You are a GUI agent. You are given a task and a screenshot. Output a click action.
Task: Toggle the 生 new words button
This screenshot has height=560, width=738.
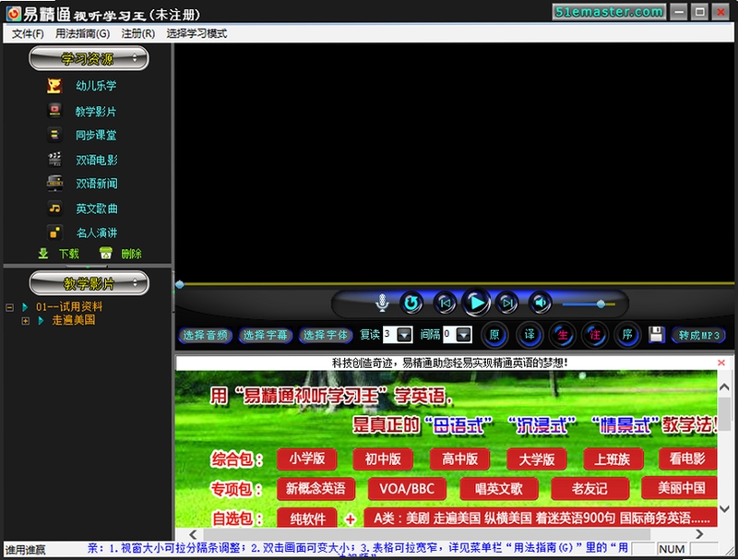point(563,335)
